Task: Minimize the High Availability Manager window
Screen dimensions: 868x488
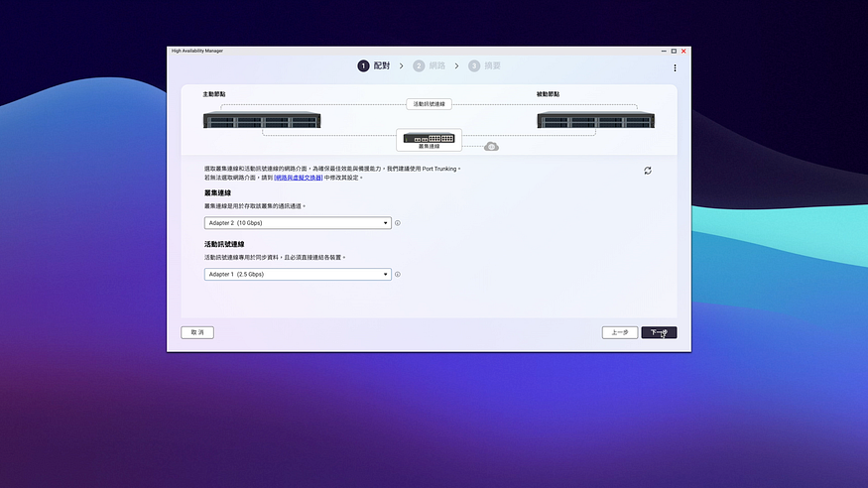Action: click(x=664, y=51)
